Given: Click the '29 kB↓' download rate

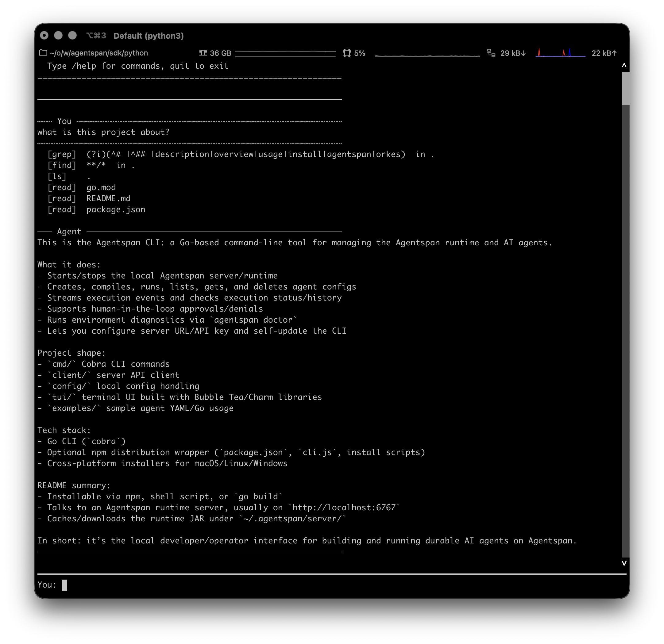Looking at the screenshot, I should point(513,53).
